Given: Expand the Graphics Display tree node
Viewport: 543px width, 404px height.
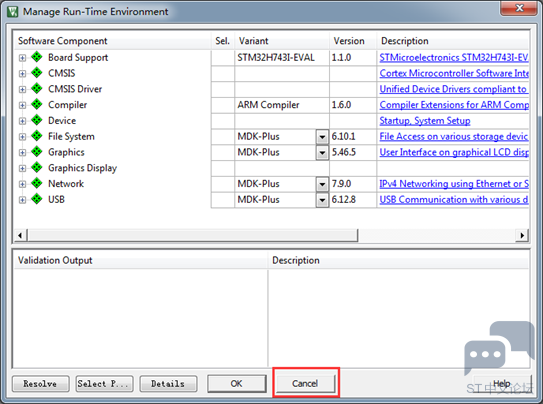Looking at the screenshot, I should pyautogui.click(x=22, y=169).
